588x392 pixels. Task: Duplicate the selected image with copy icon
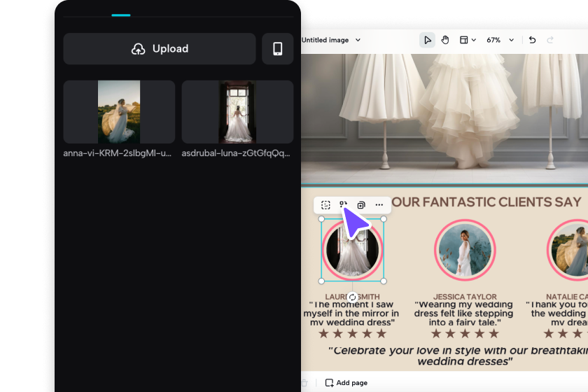coord(361,205)
